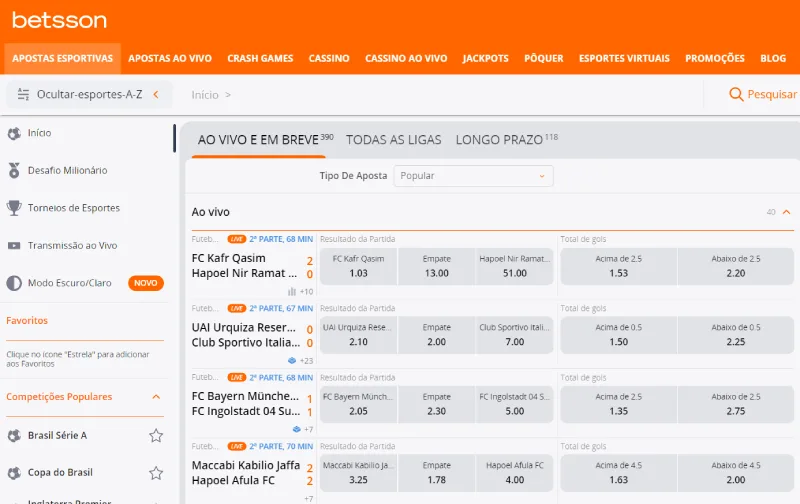Click the NOVO badge
This screenshot has height=504, width=800.
tap(146, 283)
